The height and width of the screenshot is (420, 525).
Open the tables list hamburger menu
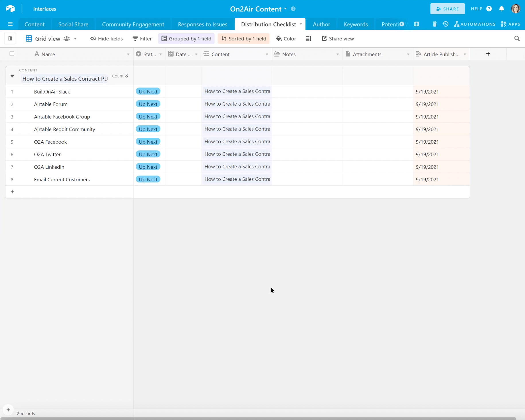click(x=10, y=24)
